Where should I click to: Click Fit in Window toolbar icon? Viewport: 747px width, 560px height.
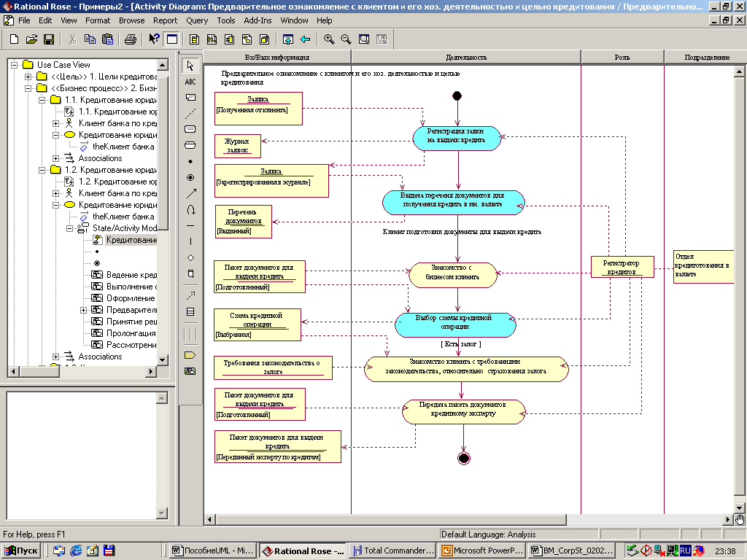pyautogui.click(x=364, y=39)
